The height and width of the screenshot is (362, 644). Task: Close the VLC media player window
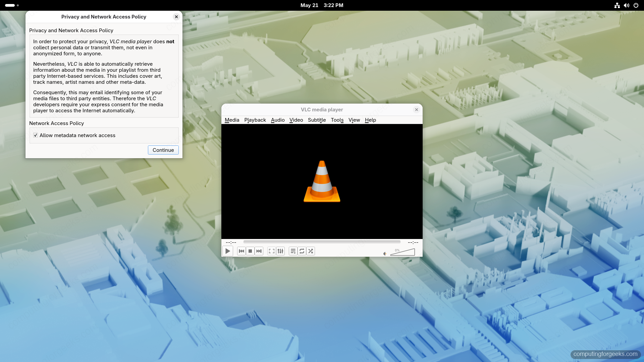coord(417,110)
